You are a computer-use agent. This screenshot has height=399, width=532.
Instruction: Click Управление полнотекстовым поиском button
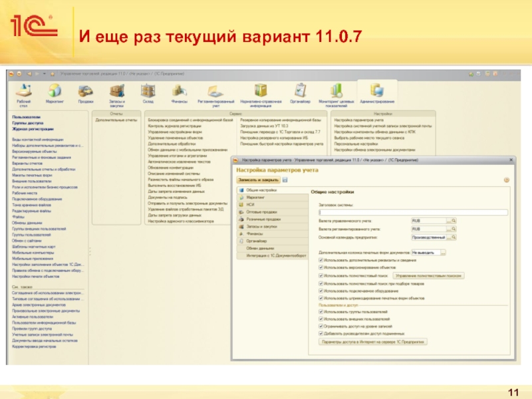click(428, 275)
